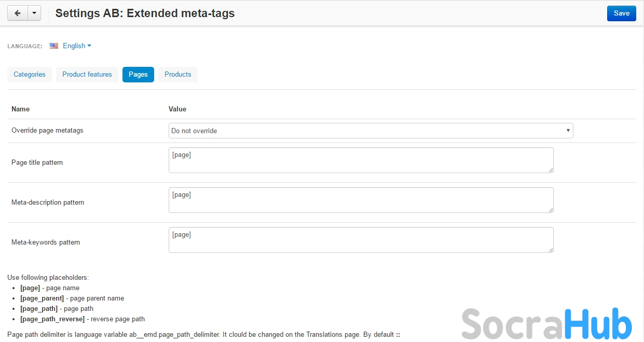Focus the Meta-description pattern textarea
644x342 pixels.
click(x=361, y=200)
